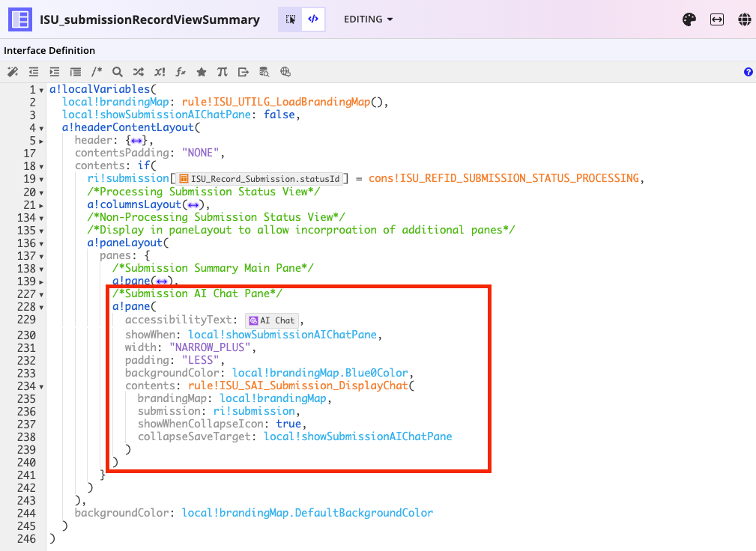Collapse a!paneLayout at line 136
This screenshot has height=551, width=756.
click(x=41, y=244)
